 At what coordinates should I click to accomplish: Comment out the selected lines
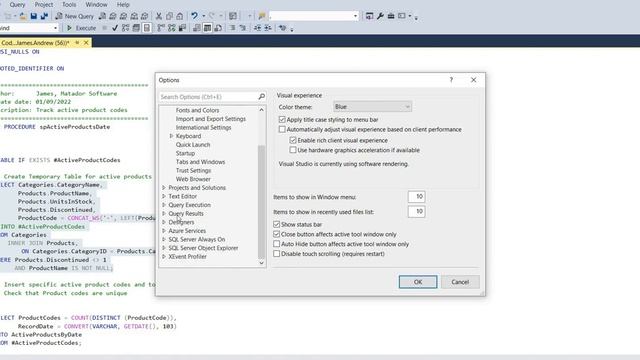[x=232, y=28]
